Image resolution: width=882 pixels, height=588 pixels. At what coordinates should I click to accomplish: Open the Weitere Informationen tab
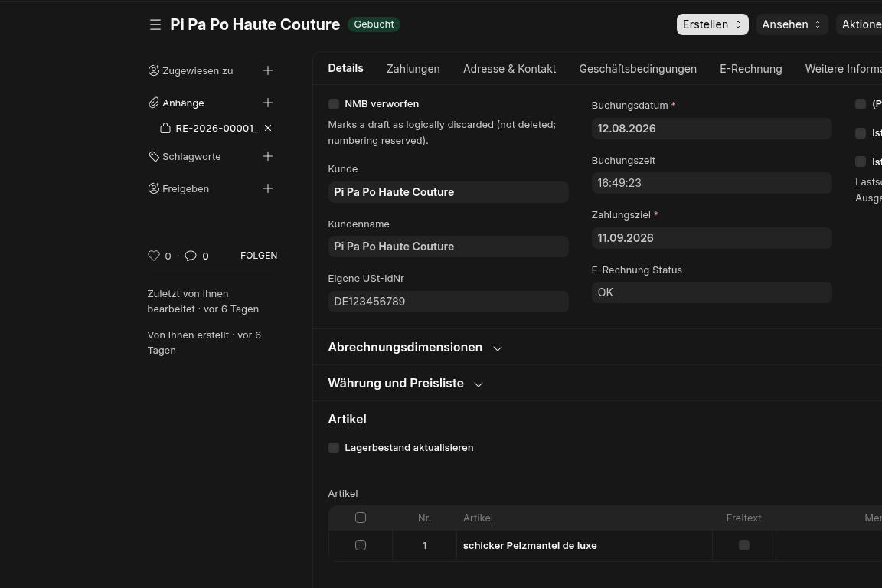pyautogui.click(x=843, y=69)
